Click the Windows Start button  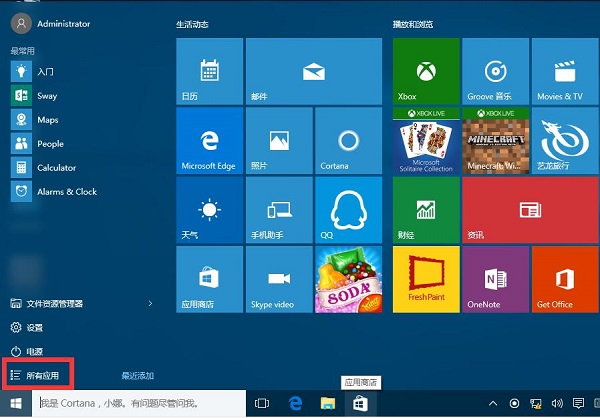click(16, 403)
